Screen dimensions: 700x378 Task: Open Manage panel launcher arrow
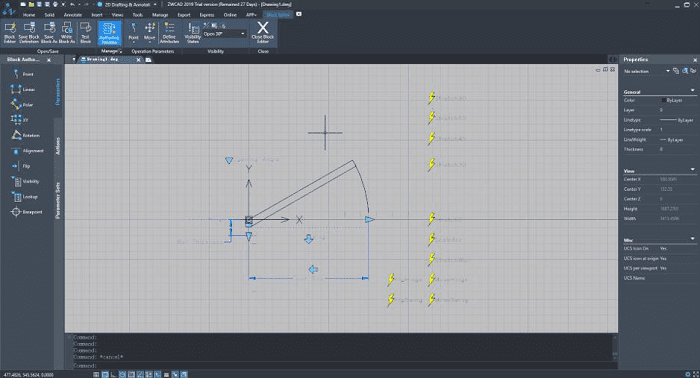(120, 51)
